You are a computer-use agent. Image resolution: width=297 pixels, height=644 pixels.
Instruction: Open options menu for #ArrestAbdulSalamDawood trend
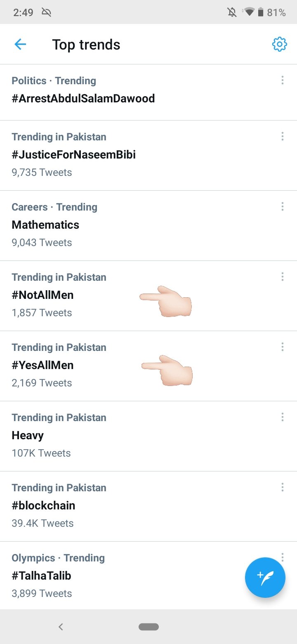pyautogui.click(x=282, y=80)
